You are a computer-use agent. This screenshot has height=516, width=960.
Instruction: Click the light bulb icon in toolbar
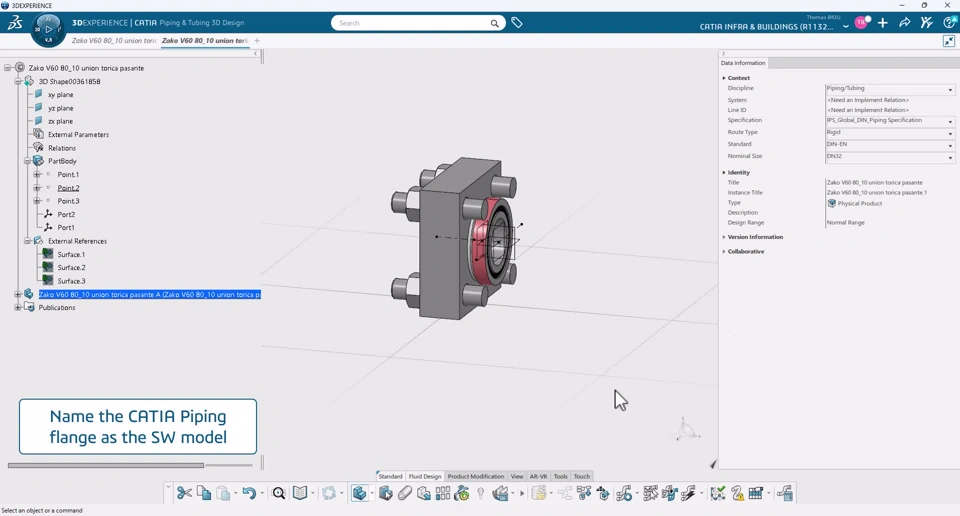pos(481,493)
